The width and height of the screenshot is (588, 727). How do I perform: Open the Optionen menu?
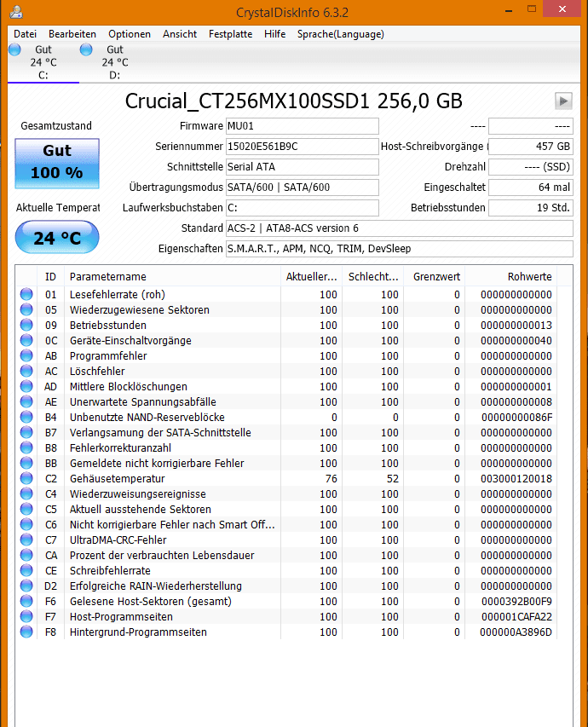[130, 34]
